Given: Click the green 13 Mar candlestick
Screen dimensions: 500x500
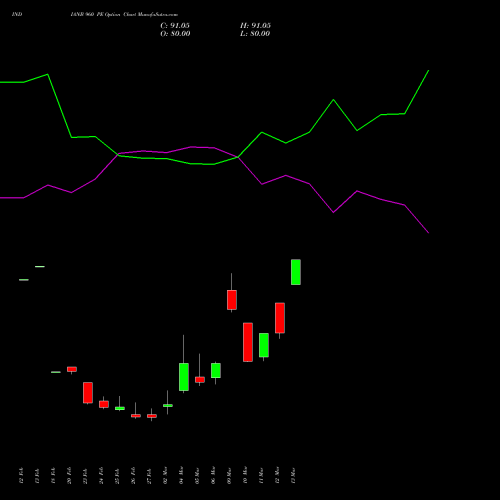Looking at the screenshot, I should click(x=296, y=272).
